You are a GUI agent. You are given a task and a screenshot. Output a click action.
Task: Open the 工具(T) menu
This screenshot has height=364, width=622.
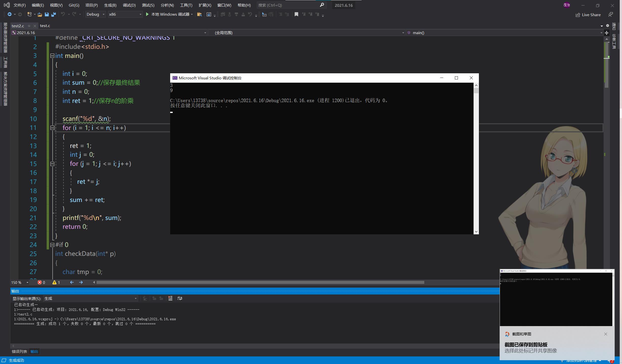click(186, 5)
